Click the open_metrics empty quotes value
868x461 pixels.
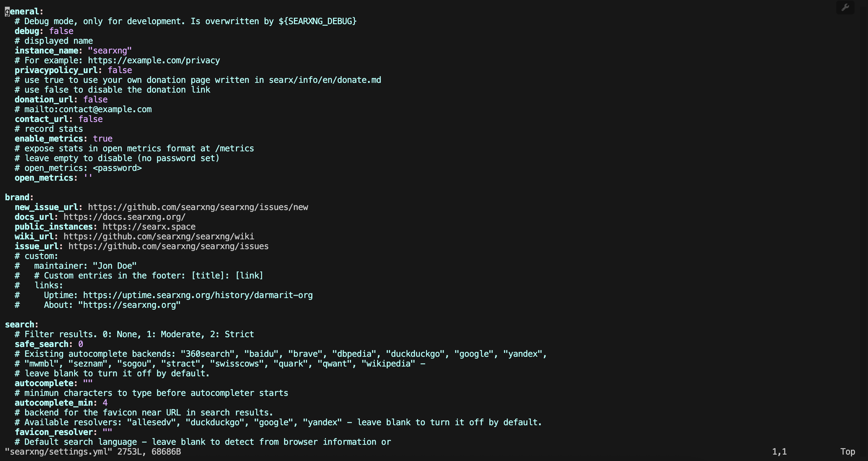click(88, 177)
